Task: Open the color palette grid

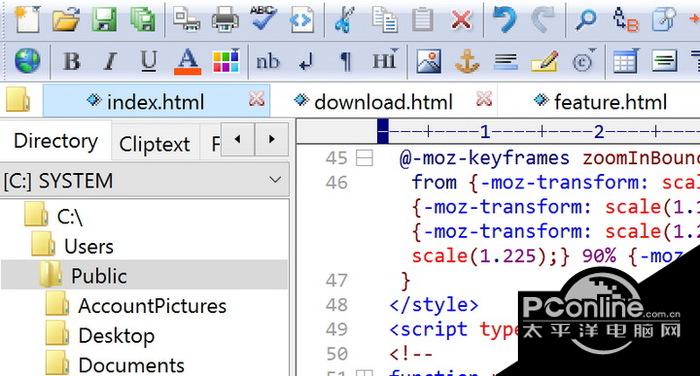Action: point(226,61)
